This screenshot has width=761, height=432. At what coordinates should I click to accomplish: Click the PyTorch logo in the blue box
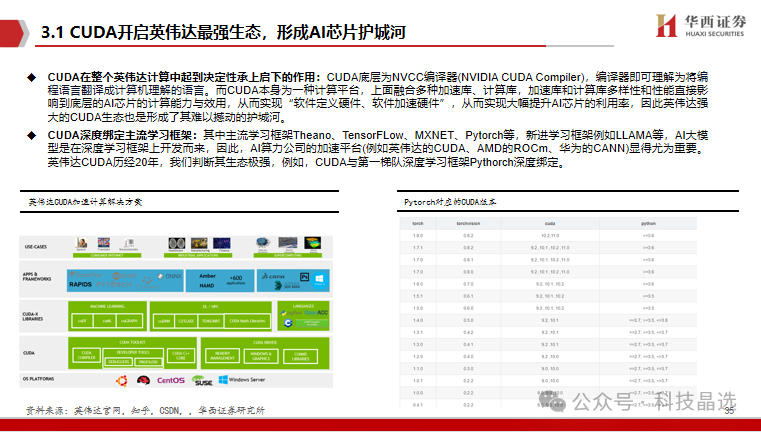pos(114,284)
